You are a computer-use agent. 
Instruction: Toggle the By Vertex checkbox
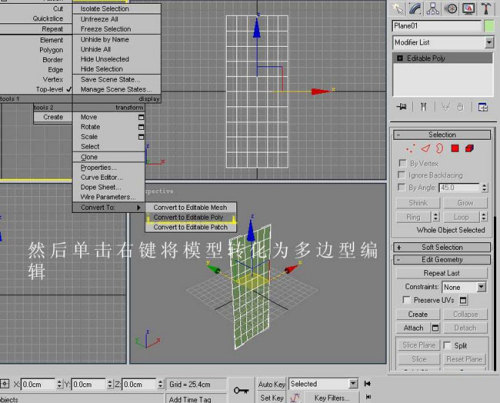tap(402, 163)
